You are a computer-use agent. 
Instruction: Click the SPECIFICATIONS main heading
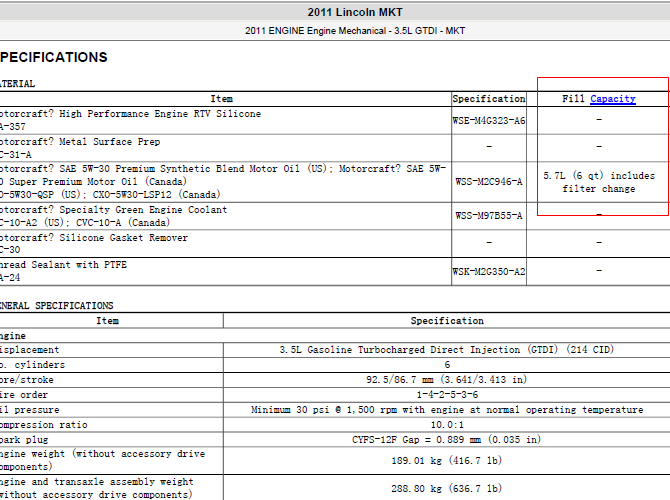[x=54, y=57]
